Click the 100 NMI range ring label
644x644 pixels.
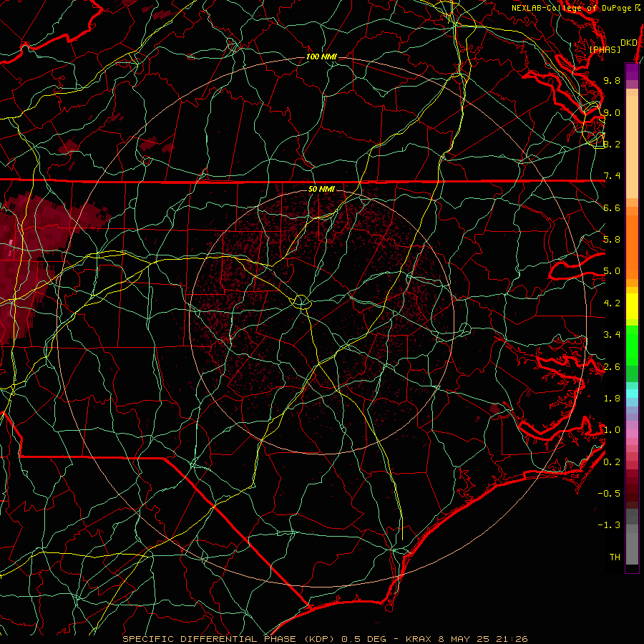pos(321,57)
